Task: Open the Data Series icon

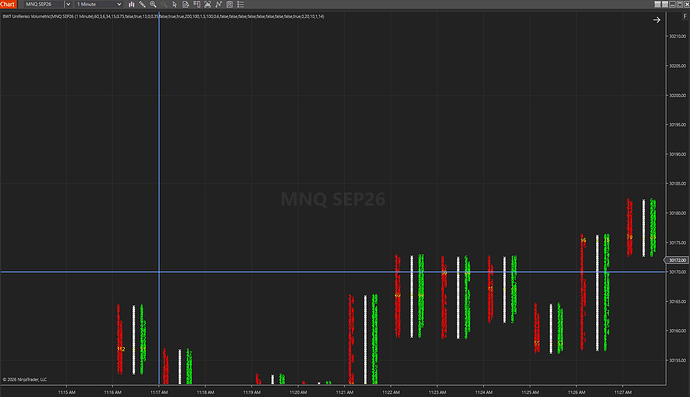Action: pos(186,4)
